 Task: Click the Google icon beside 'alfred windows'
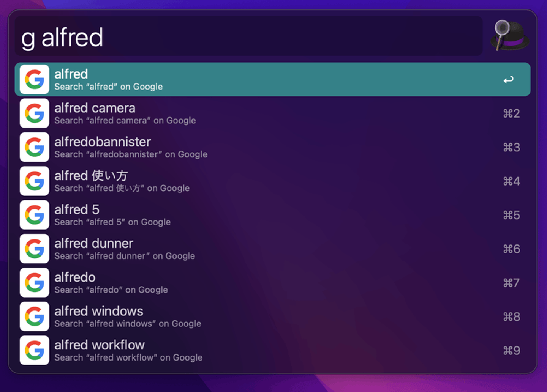click(35, 316)
